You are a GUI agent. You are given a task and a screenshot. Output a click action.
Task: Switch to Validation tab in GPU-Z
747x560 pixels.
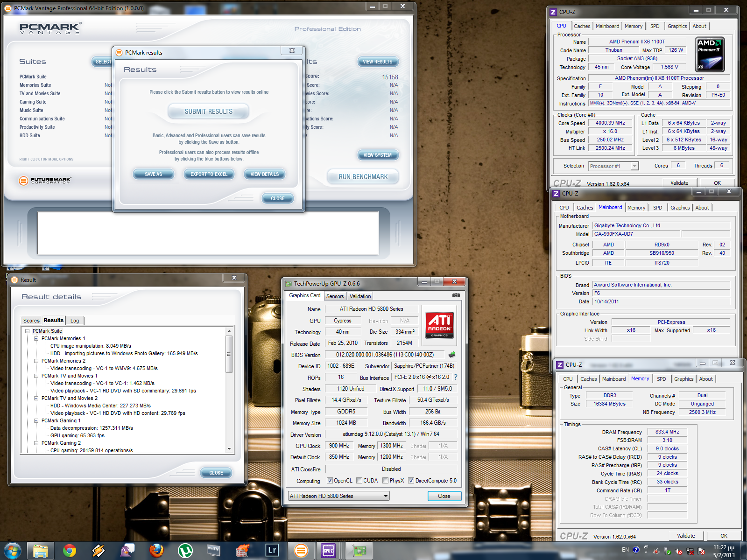[360, 296]
